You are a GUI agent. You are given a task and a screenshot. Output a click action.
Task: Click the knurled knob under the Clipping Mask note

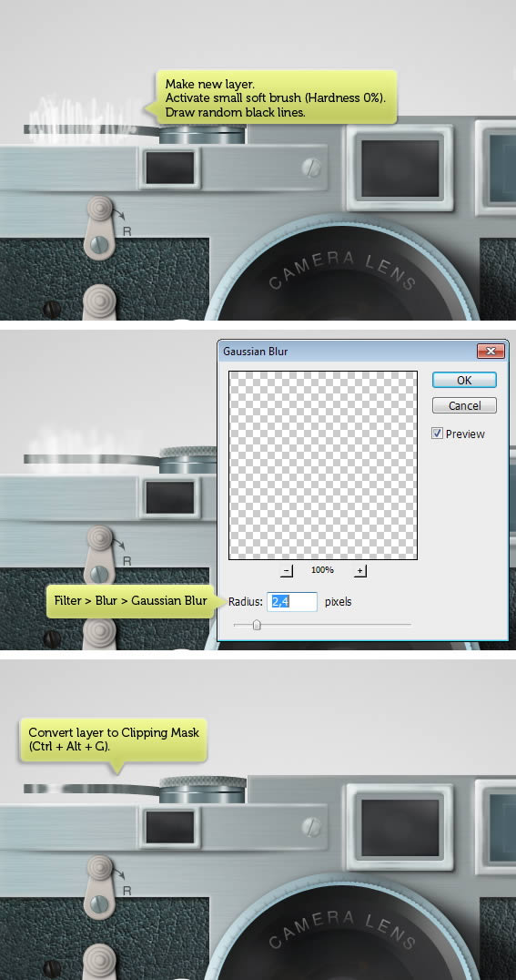pyautogui.click(x=202, y=790)
